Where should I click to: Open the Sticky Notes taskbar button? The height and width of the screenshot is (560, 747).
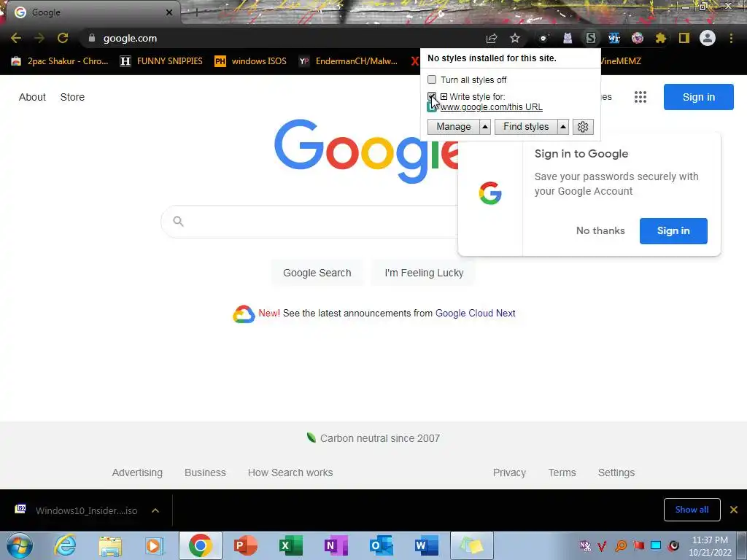pos(472,545)
